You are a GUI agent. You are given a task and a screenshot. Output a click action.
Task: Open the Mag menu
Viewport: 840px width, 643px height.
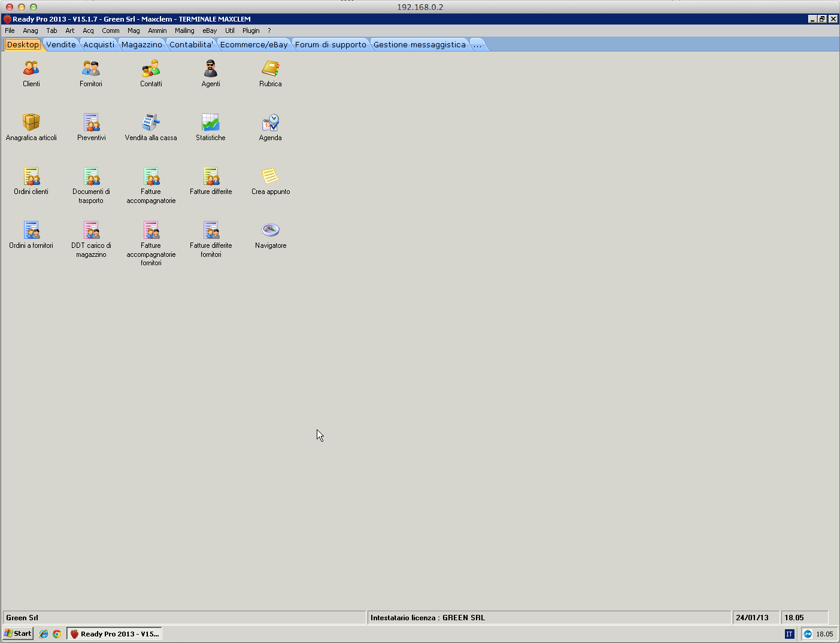[134, 31]
